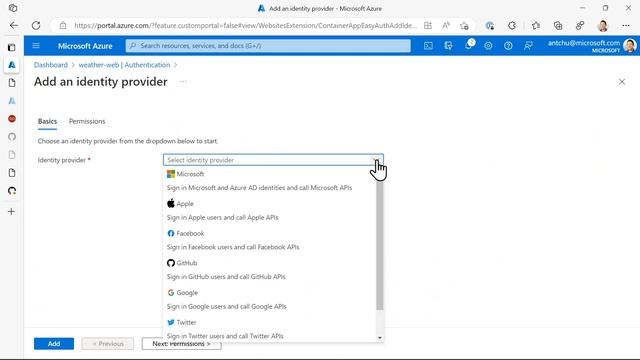The height and width of the screenshot is (360, 640).
Task: Close the Add an identity provider blade
Action: [622, 82]
